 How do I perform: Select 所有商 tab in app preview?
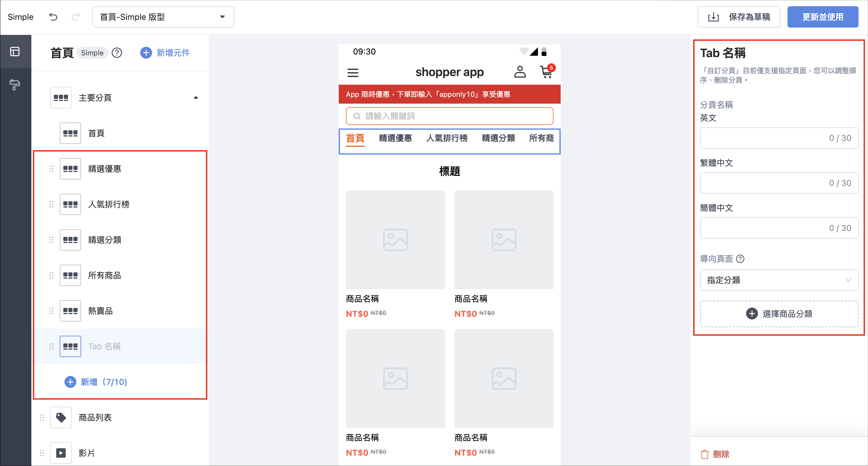click(541, 138)
